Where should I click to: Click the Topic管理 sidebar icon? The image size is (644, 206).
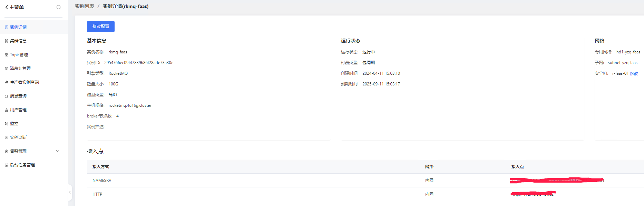7,55
